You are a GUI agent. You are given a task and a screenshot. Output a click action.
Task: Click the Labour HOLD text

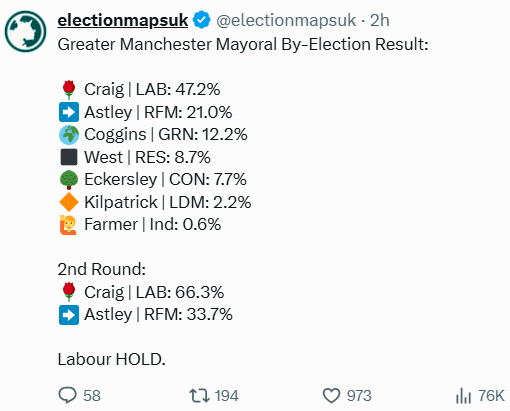[x=111, y=359]
